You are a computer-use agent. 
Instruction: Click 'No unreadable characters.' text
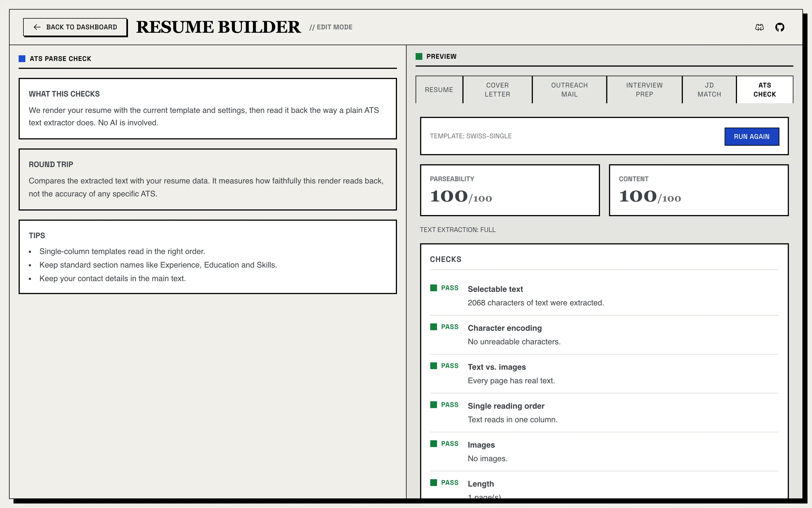click(514, 342)
